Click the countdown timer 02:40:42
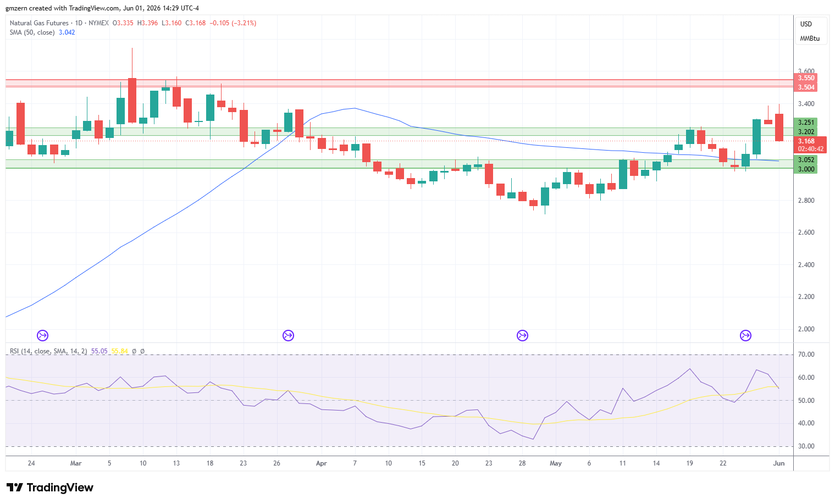 point(811,149)
